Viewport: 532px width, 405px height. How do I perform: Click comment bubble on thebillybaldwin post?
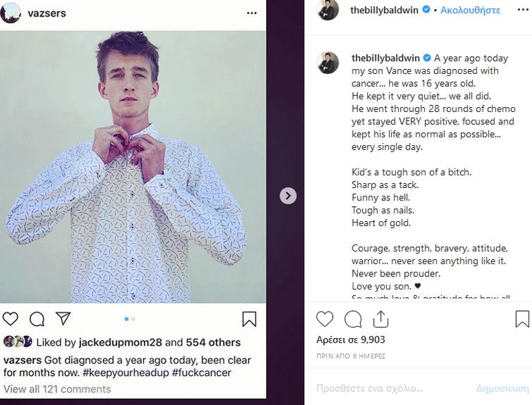[353, 319]
